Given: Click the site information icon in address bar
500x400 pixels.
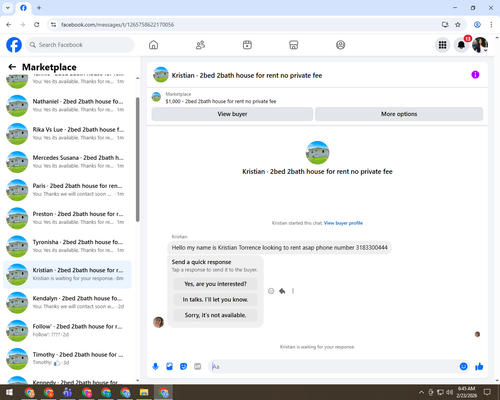Looking at the screenshot, I should [53, 25].
